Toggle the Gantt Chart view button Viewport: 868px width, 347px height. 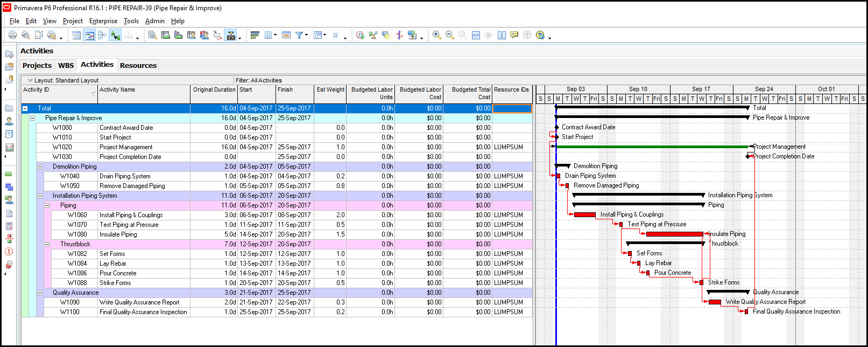point(89,35)
